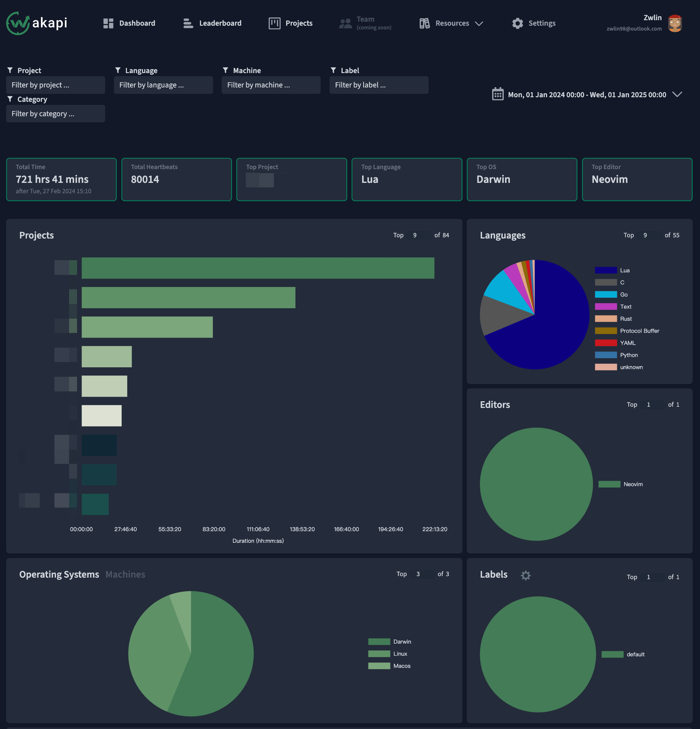Expand the Resources dropdown chevron

(x=479, y=24)
